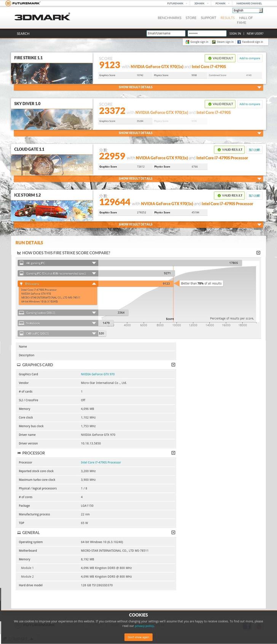Image resolution: width=277 pixels, height=644 pixels.
Task: Click the Cloud Gate Valid Result badge
Action: click(229, 150)
